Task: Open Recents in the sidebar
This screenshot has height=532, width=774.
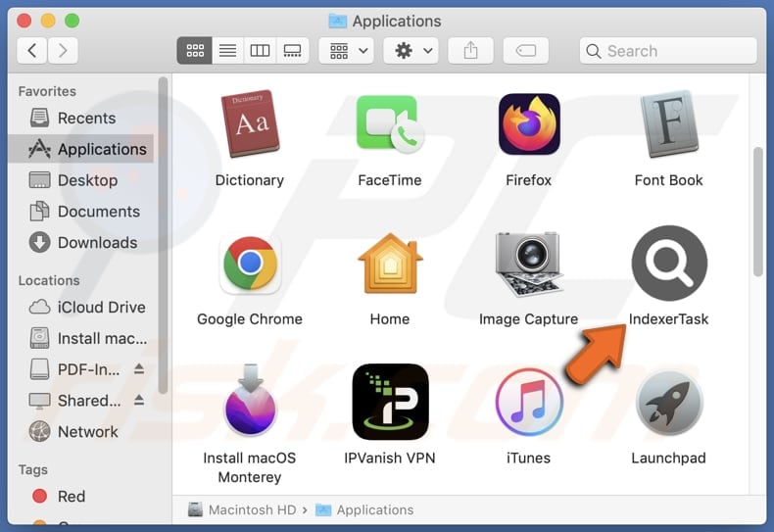Action: coord(81,118)
